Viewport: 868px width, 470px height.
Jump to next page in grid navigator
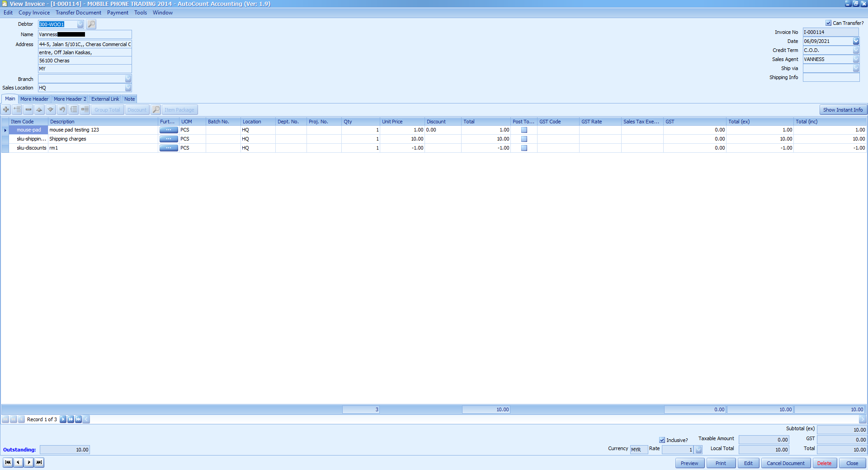(x=71, y=419)
